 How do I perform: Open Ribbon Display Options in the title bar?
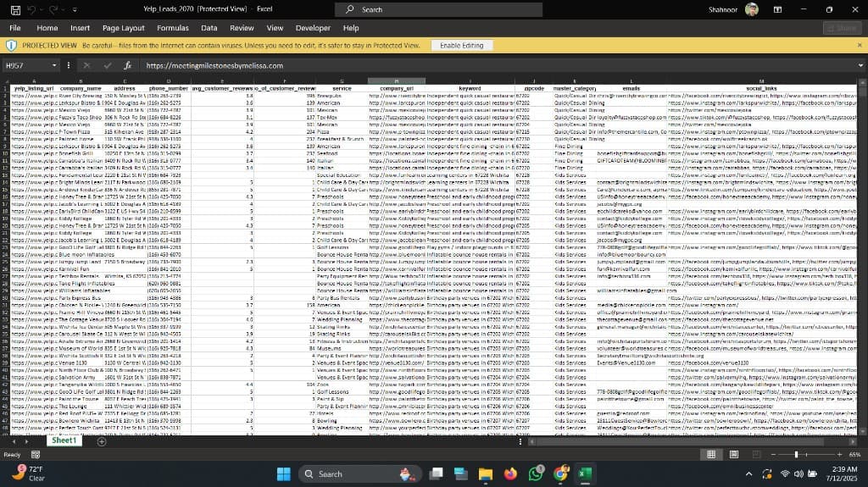point(777,9)
